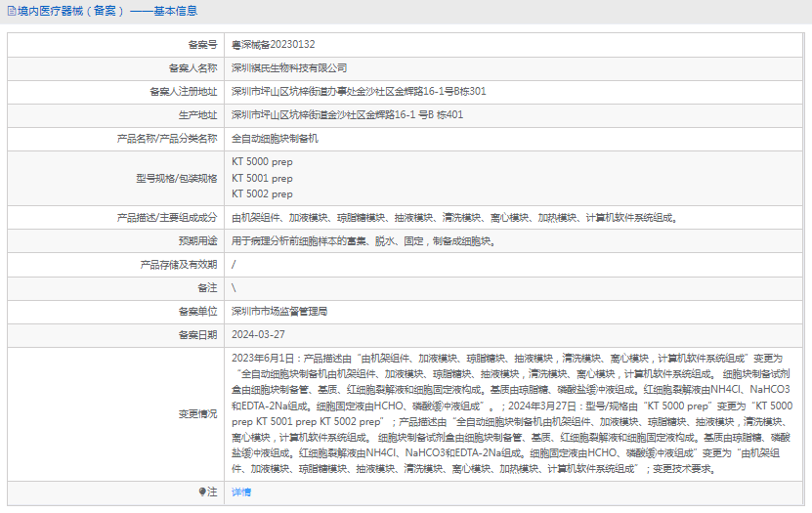The height and width of the screenshot is (513, 812).
Task: Click the 产品存储及有效期 label
Action: (x=179, y=265)
